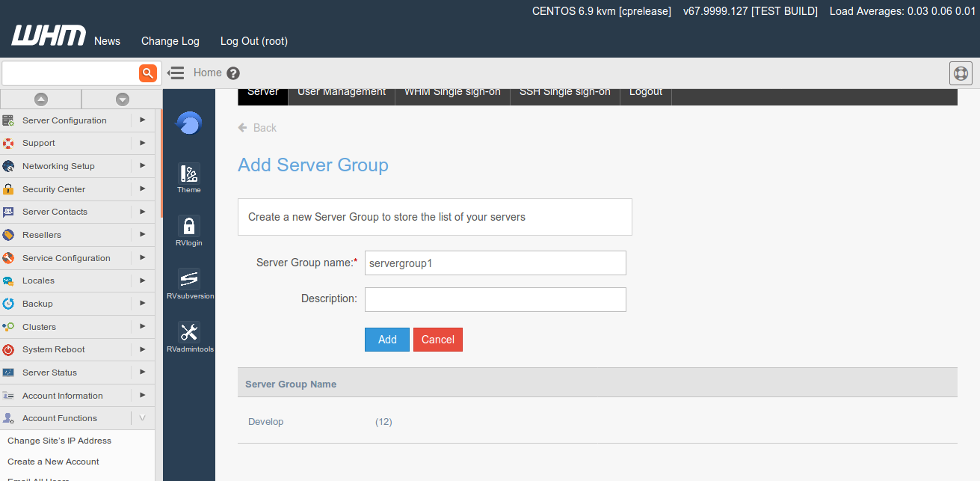Toggle the sidebar collapse menu icon
This screenshot has width=980, height=481.
(x=176, y=73)
